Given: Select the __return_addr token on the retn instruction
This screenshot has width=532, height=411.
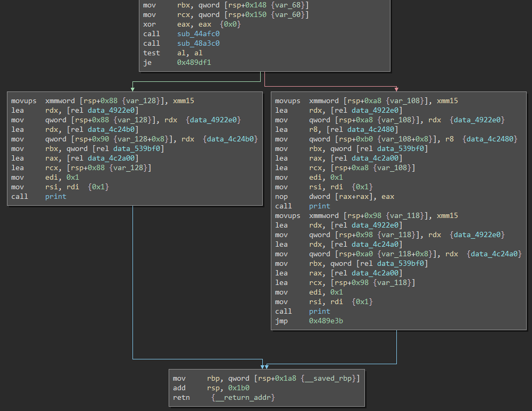Looking at the screenshot, I should point(243,397).
